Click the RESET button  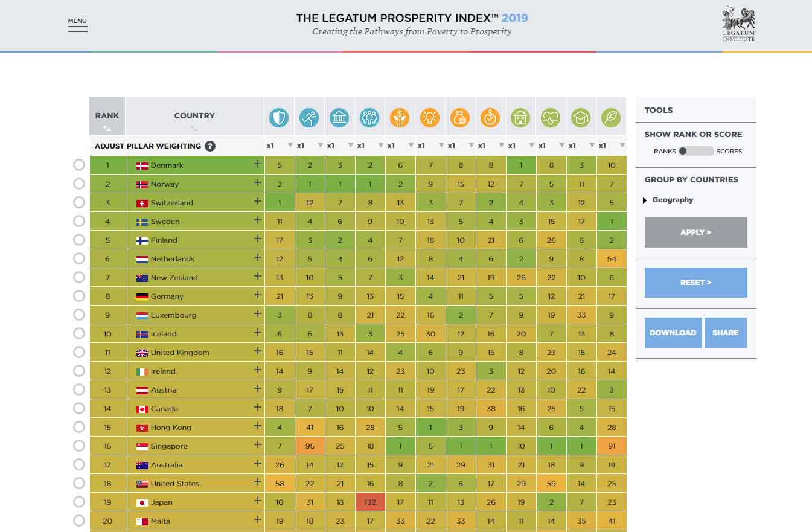click(696, 283)
